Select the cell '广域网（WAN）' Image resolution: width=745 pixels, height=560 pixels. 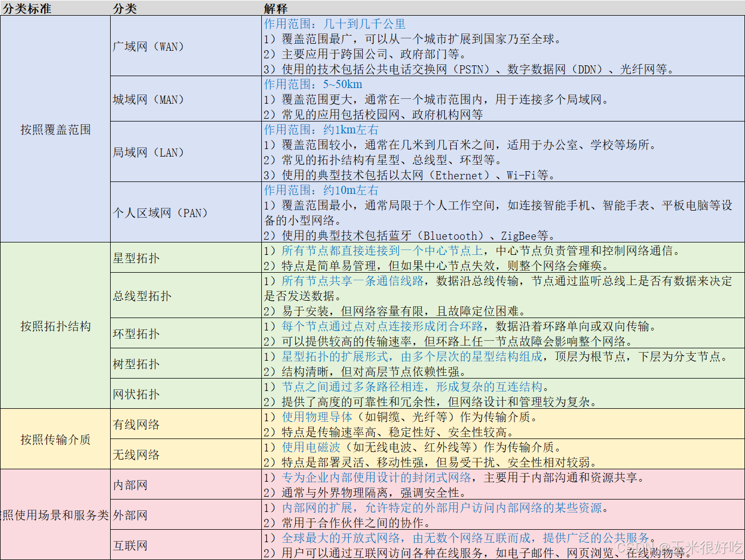pos(186,46)
